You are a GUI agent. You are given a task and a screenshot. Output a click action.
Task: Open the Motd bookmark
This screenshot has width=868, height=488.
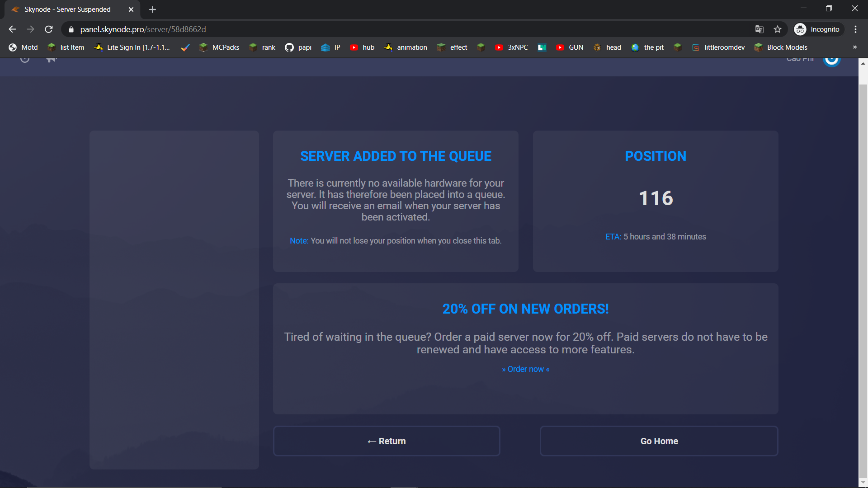coord(24,47)
